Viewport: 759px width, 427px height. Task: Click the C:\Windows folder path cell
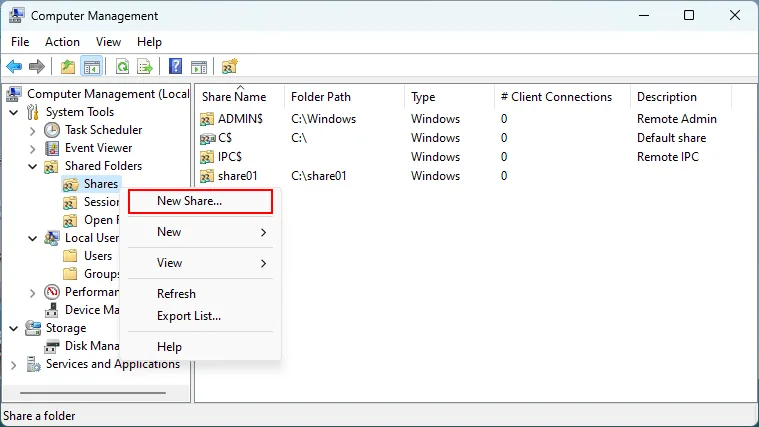[323, 119]
